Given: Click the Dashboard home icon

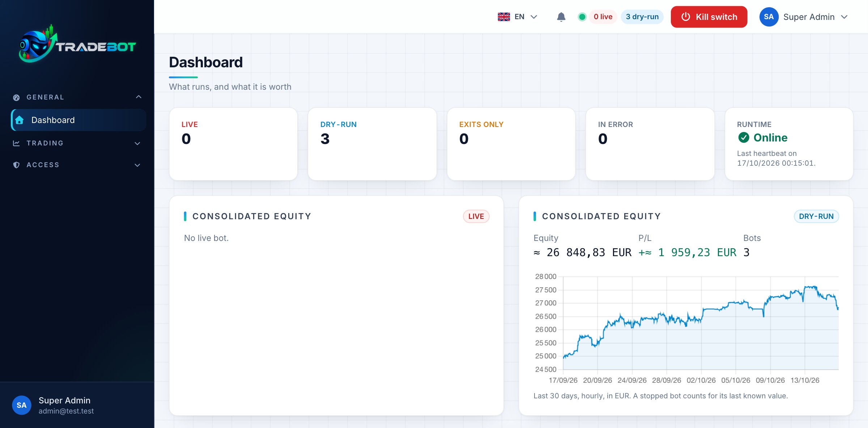Looking at the screenshot, I should click(x=20, y=120).
